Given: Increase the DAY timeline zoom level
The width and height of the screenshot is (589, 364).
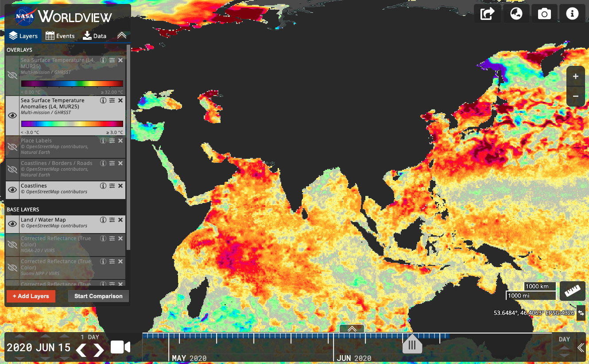Looking at the screenshot, I should point(564,347).
